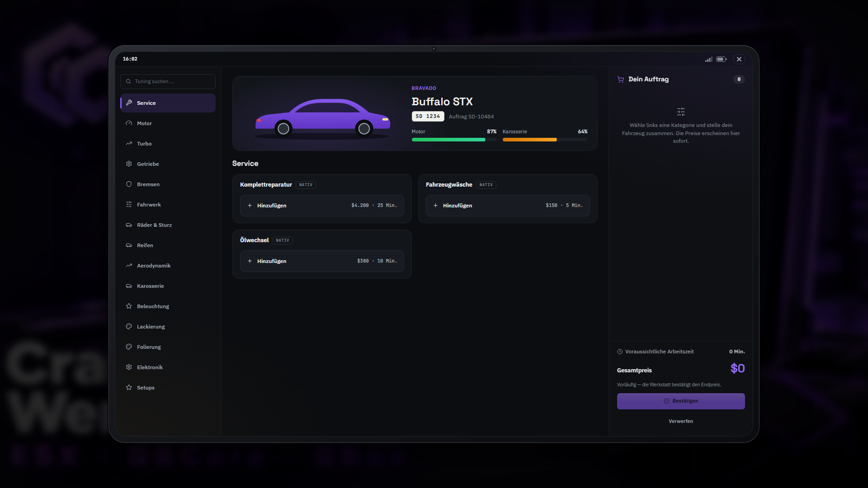Screen dimensions: 868x488
Task: Click the sliders icon beside Fahrwerk
Action: point(129,205)
